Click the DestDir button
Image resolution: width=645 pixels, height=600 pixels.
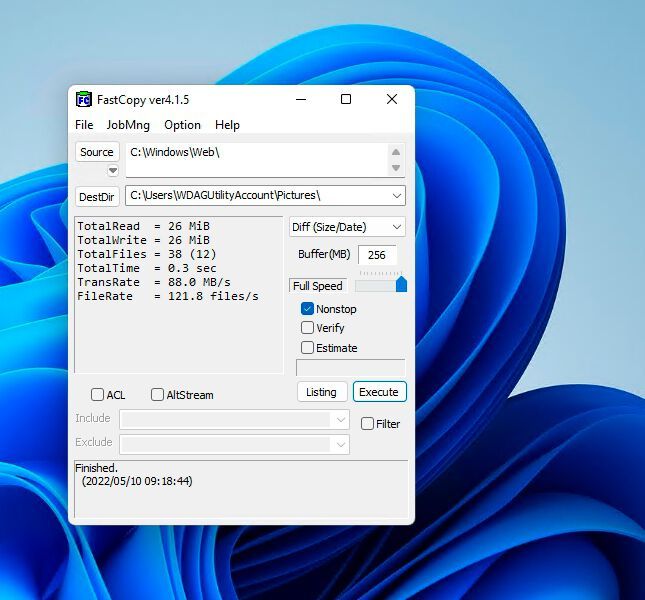(x=97, y=197)
